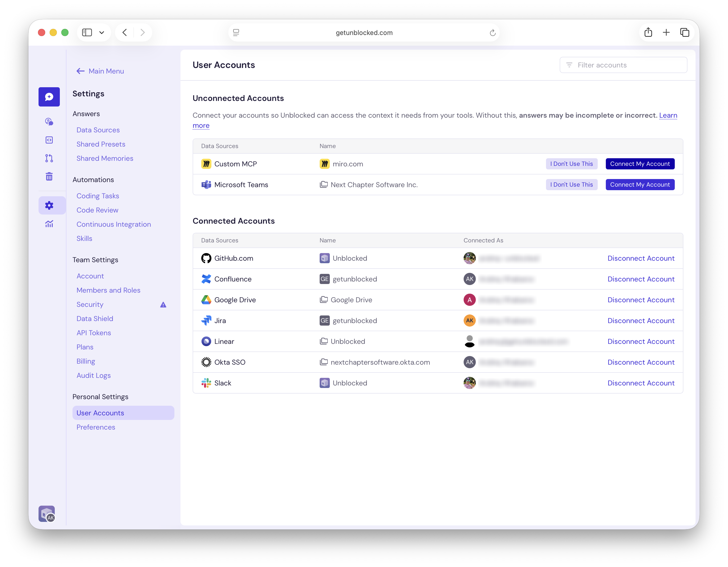The image size is (728, 567).
Task: Click the code box sidebar icon
Action: tap(49, 140)
